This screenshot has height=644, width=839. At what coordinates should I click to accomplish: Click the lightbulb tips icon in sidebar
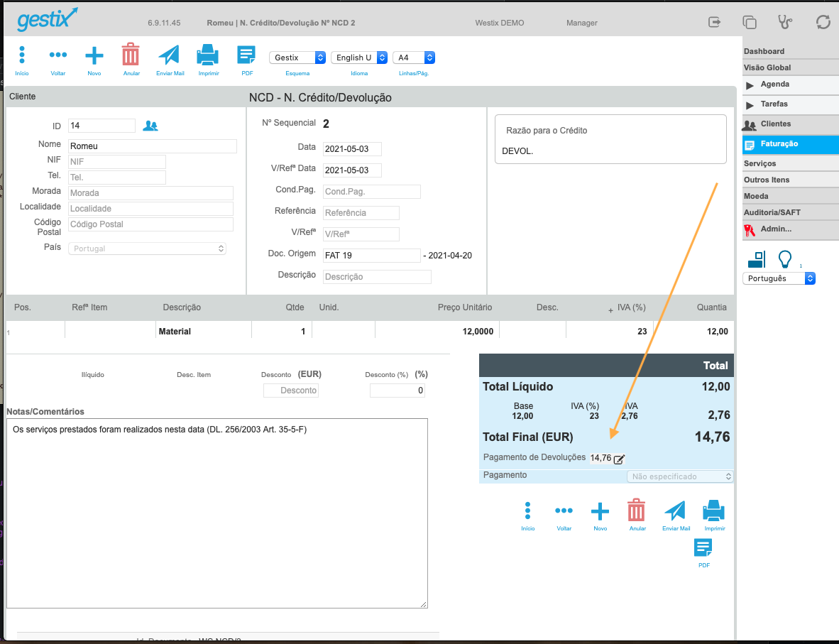click(x=785, y=259)
